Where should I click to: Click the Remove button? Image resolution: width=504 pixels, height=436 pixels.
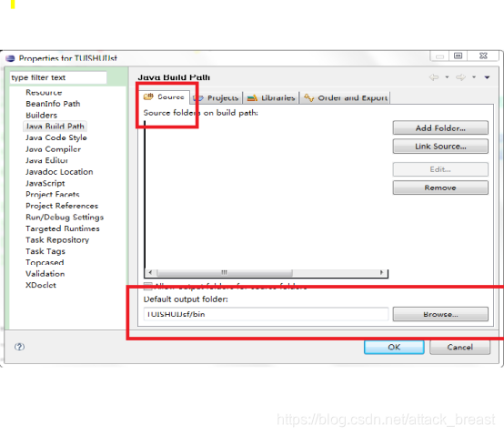440,188
